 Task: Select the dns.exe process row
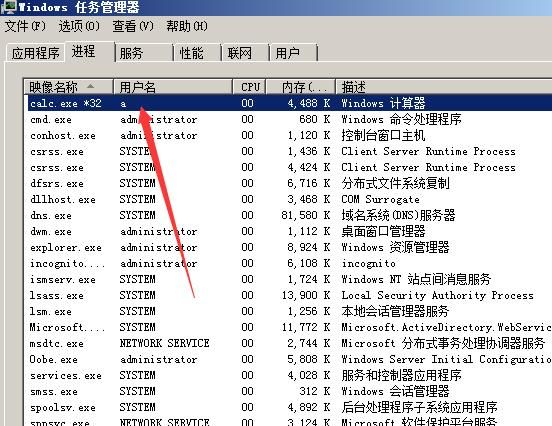[x=289, y=215]
